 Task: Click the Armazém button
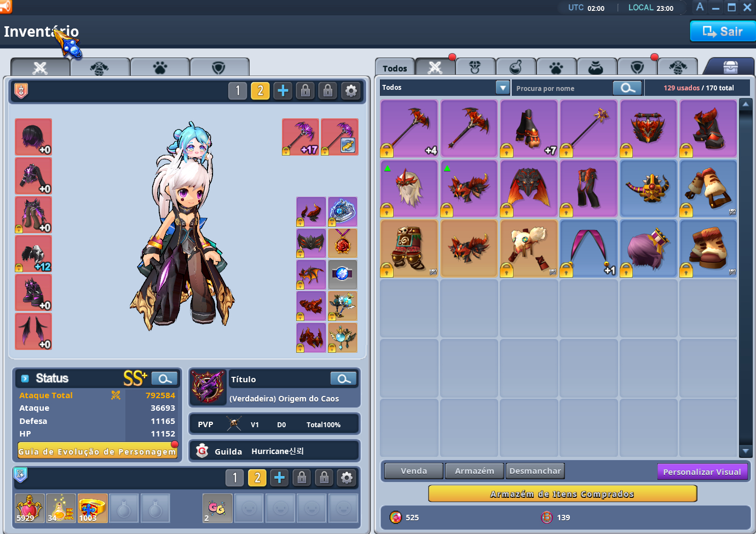point(474,471)
